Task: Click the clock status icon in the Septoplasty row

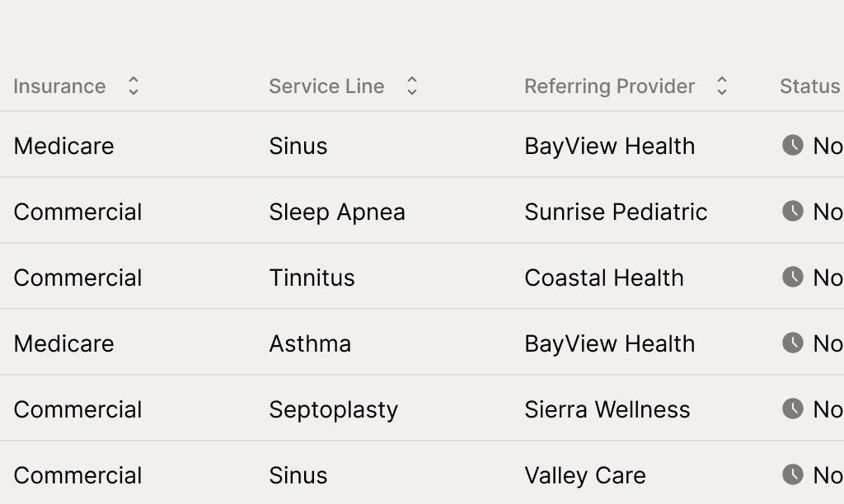Action: pos(792,408)
